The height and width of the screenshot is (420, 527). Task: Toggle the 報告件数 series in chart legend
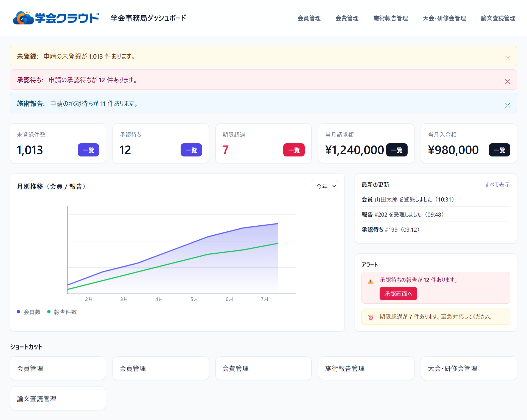62,312
